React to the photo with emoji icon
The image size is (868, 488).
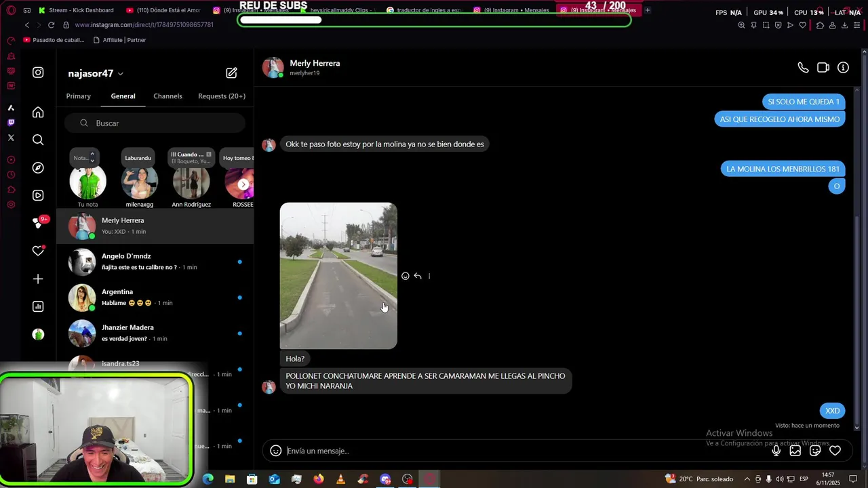[406, 276]
